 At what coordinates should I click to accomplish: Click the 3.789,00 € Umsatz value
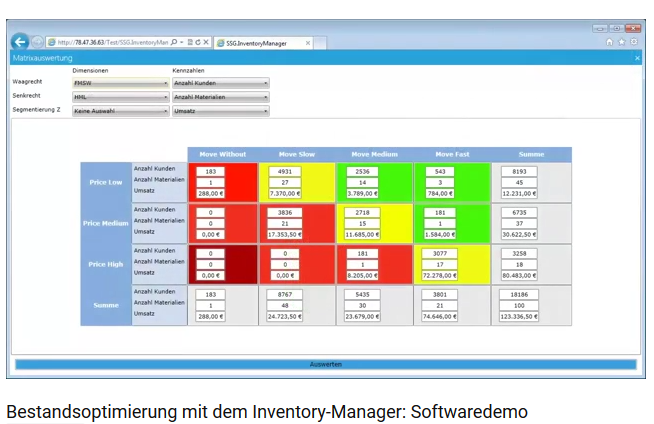tap(362, 193)
